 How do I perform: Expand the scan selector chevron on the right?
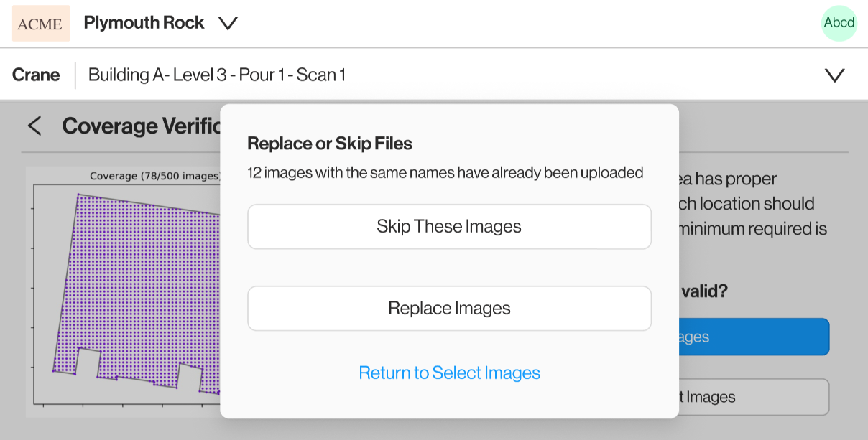[x=834, y=75]
